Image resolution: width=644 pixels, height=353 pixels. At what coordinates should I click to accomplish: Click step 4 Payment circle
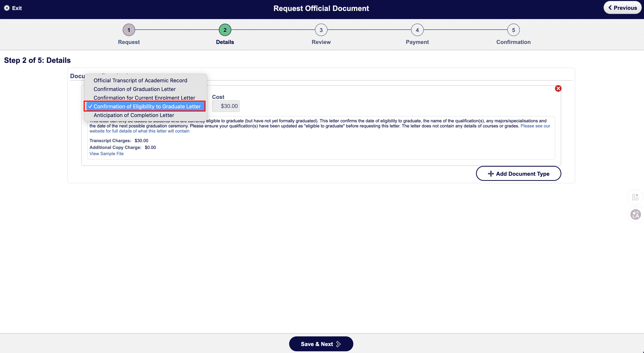(x=417, y=30)
